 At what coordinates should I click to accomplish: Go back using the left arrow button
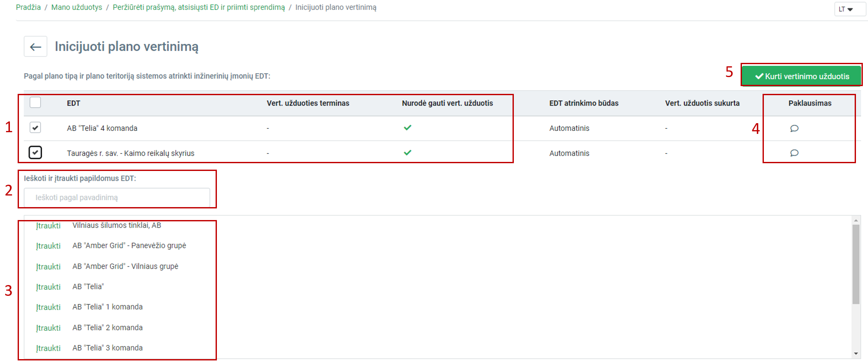pos(35,47)
